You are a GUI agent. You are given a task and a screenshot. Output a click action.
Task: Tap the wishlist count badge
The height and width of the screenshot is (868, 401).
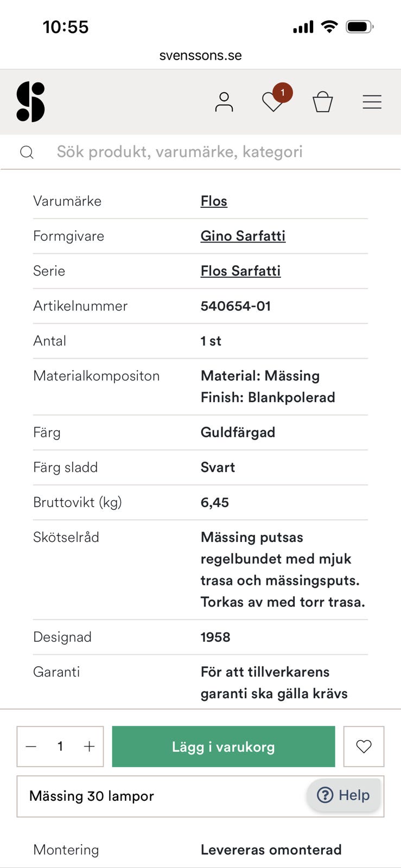[283, 93]
